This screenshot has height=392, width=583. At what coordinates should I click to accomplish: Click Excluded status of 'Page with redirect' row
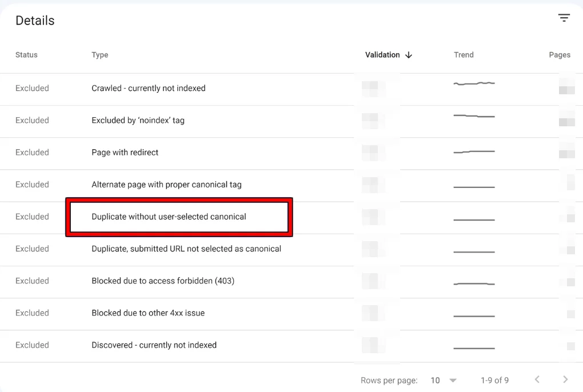[x=32, y=153]
